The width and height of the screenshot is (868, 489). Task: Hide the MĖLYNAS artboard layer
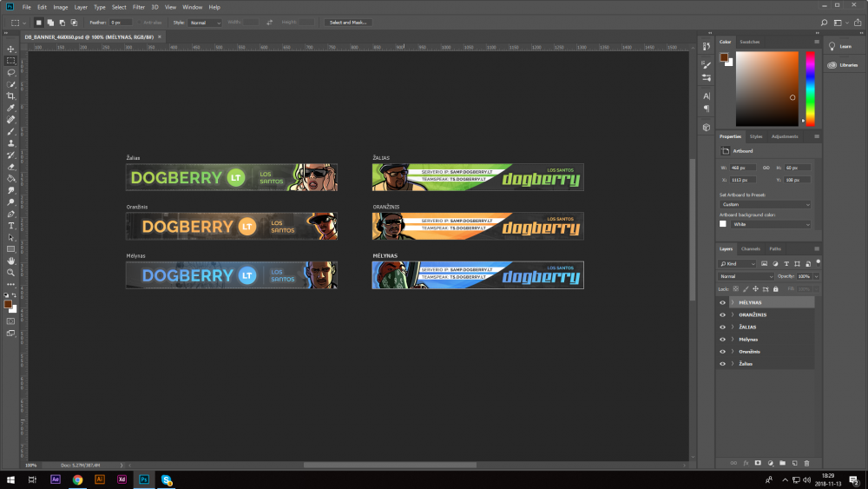[722, 302]
